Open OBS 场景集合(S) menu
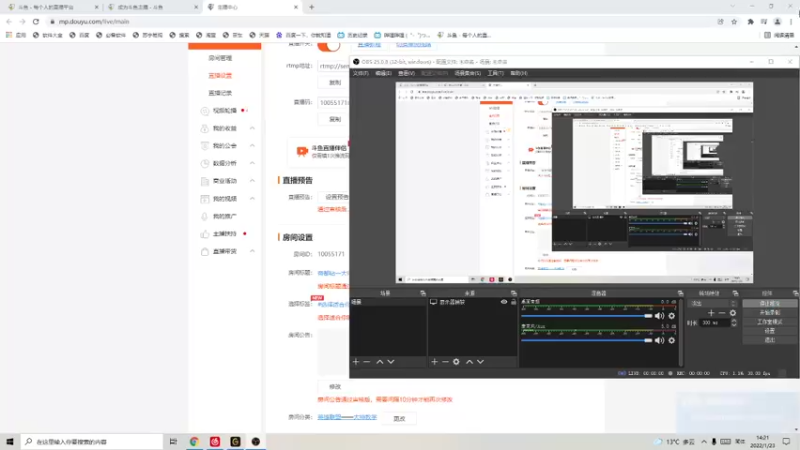Screen dimensions: 800x450 coord(467,73)
